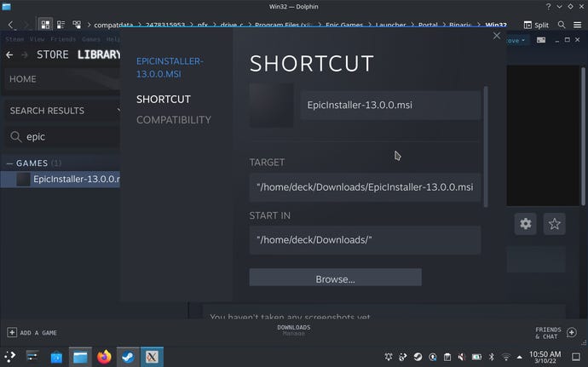Click the Steam taskbar icon
This screenshot has height=367, width=588.
click(x=129, y=357)
